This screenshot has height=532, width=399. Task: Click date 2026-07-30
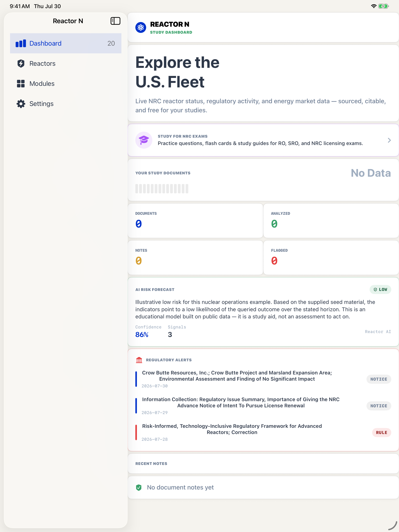coord(154,386)
